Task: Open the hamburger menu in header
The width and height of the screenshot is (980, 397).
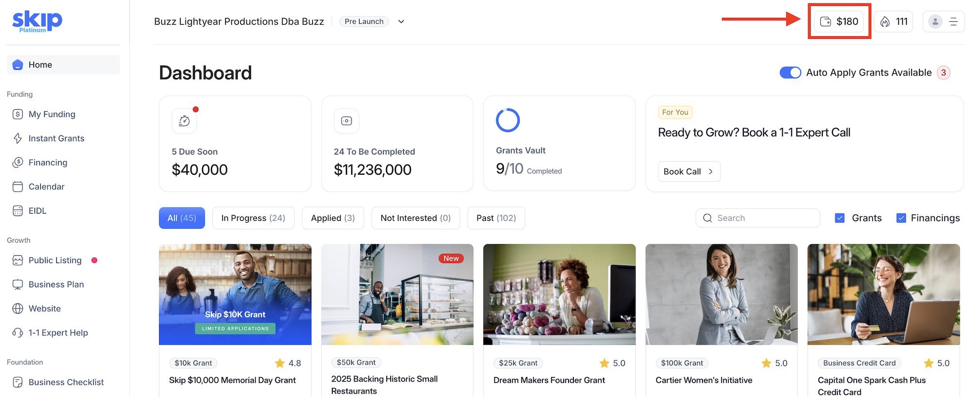Action: pos(953,21)
